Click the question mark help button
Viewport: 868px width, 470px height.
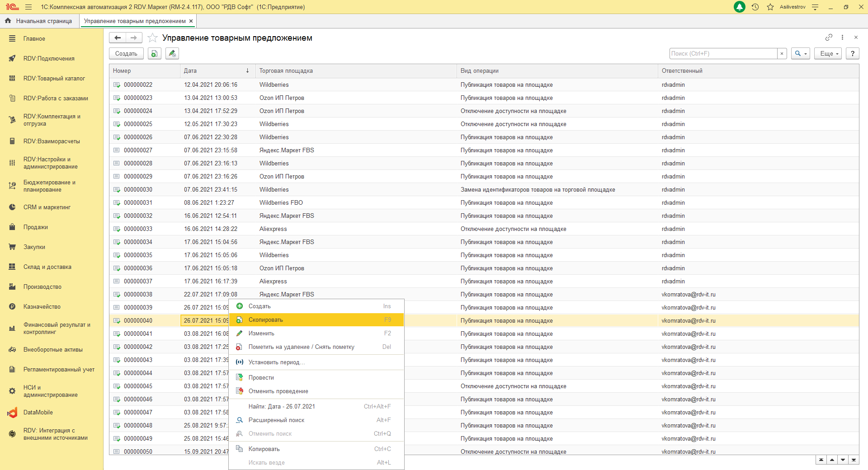(x=853, y=54)
